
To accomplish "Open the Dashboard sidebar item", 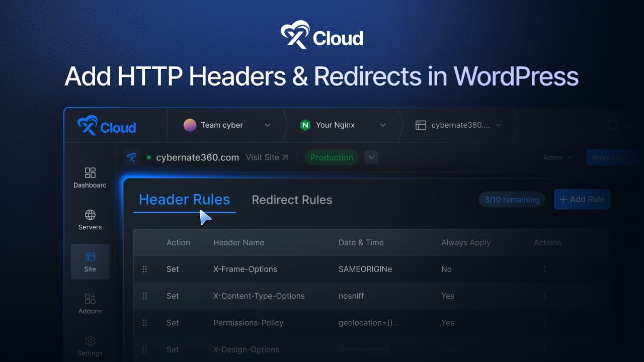I will click(90, 178).
